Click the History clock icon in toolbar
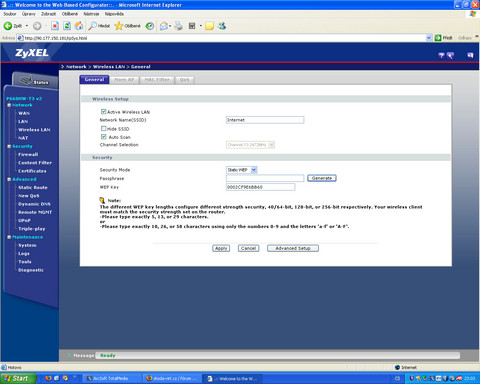The width and height of the screenshot is (480, 384). (x=150, y=26)
